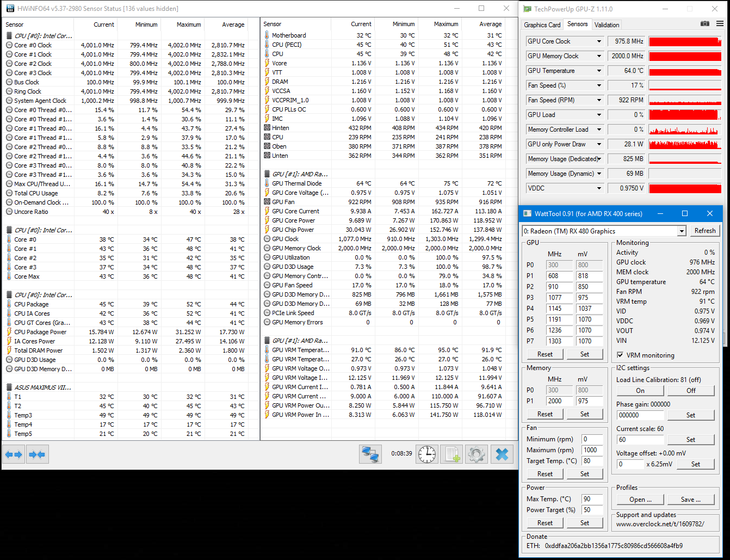Open the Radeon RX 480 Graphics device dropdown
The image size is (730, 560).
click(x=682, y=231)
